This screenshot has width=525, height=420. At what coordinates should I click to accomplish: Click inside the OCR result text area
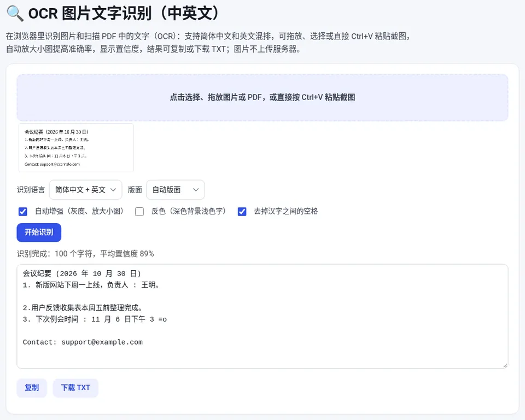click(x=262, y=316)
